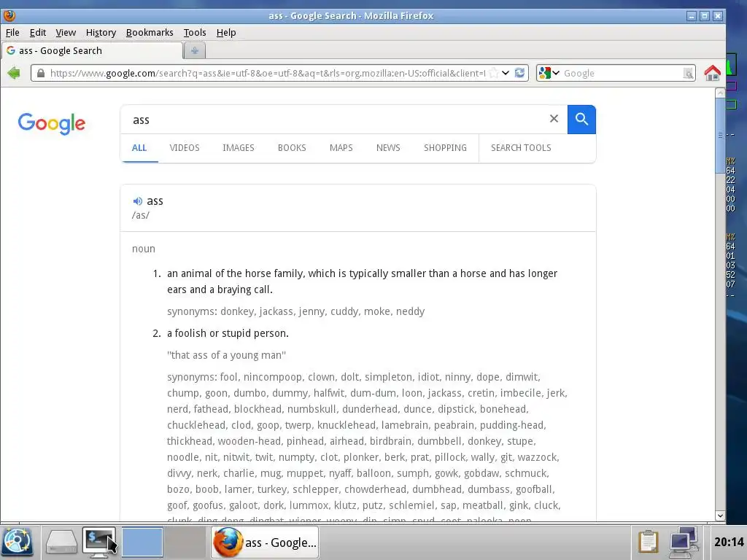Open the drive icon in the taskbar
747x560 pixels.
(x=61, y=542)
